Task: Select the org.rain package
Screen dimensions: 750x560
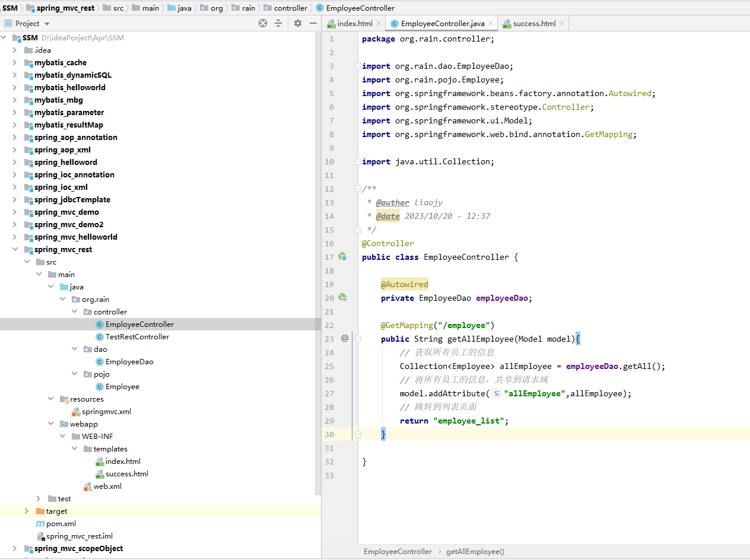Action: [96, 300]
